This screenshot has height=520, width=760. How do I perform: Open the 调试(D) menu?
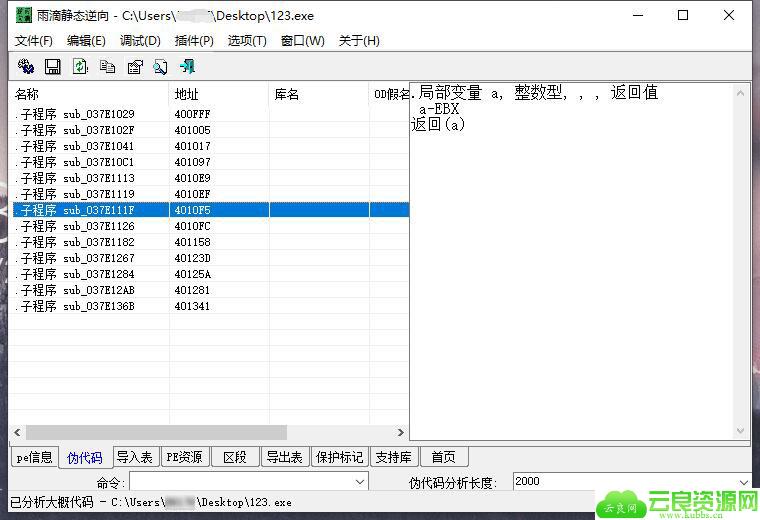(140, 41)
